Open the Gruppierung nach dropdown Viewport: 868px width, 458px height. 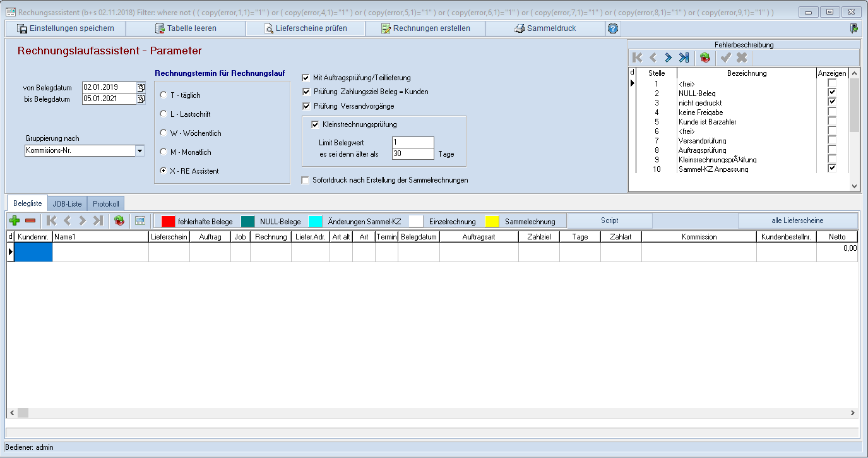(x=140, y=151)
